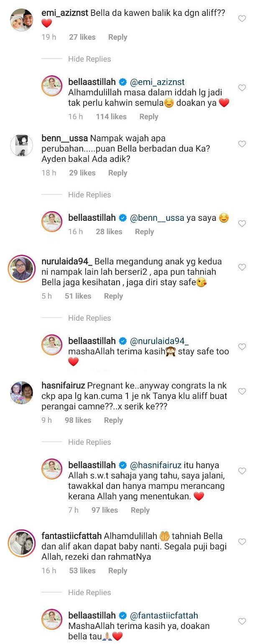Like bellaastillah's reply to emi_aziznst
Viewport: 260px width, 644px height.
click(x=242, y=88)
